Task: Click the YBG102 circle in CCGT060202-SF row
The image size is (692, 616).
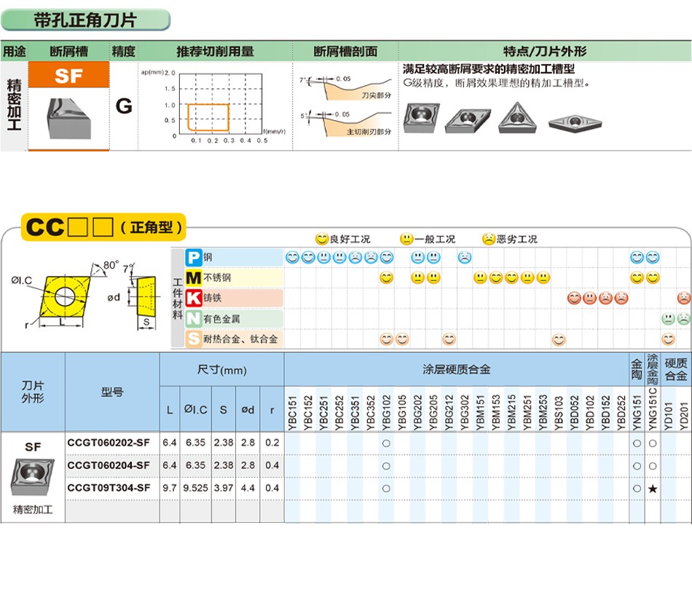Action: (x=386, y=443)
